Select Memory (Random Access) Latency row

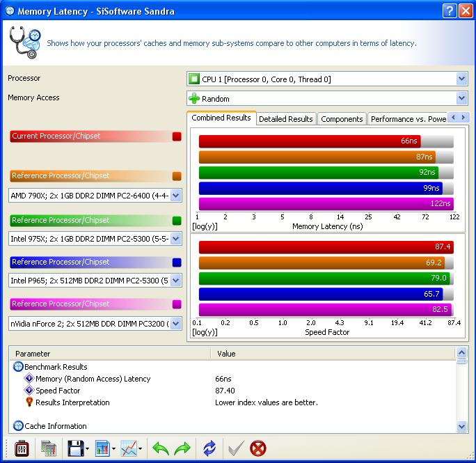(234, 379)
